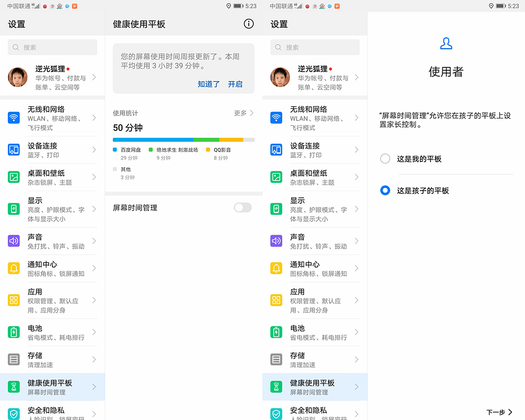Viewport: 525px width, 420px height.
Task: Tap the 桌面和壁纸 icon in left screen
Action: pos(14,177)
